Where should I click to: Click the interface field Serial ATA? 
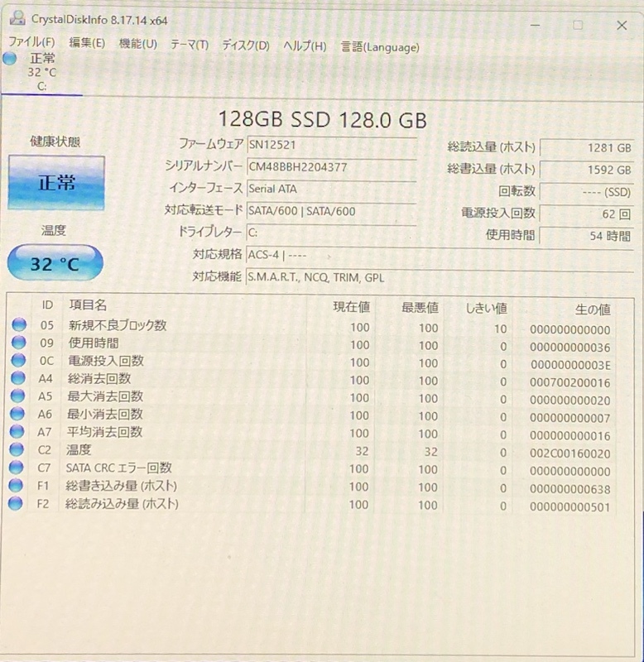click(x=331, y=189)
